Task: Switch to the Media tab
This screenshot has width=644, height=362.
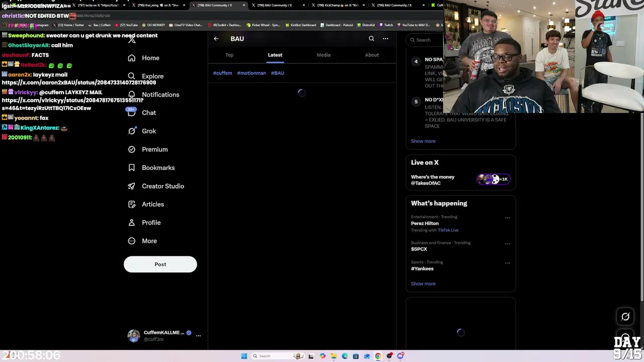Action: coord(324,55)
